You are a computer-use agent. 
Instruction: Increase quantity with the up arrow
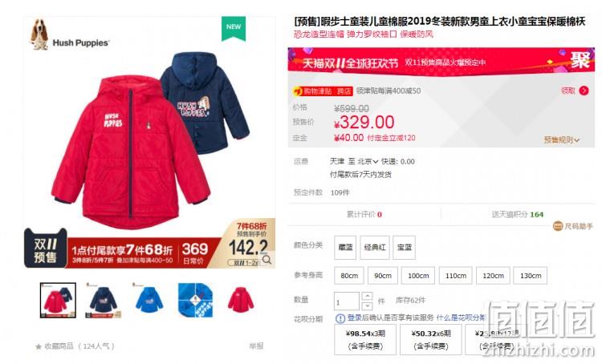click(367, 296)
